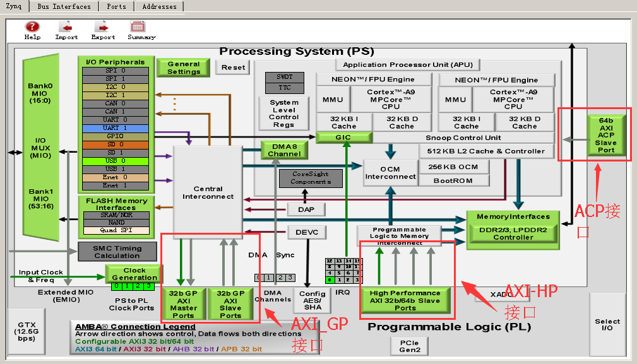Open the 64b AXI ACP Slave Port
This screenshot has width=637, height=364.
(x=605, y=135)
